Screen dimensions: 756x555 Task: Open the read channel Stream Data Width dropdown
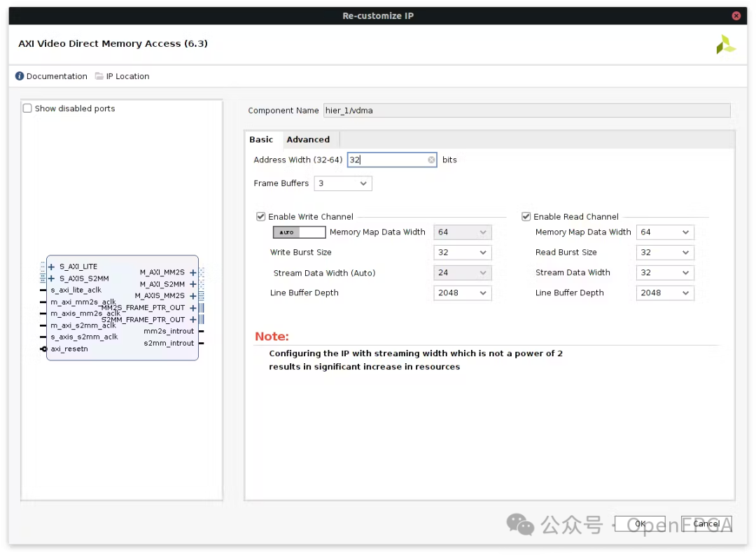[665, 273]
